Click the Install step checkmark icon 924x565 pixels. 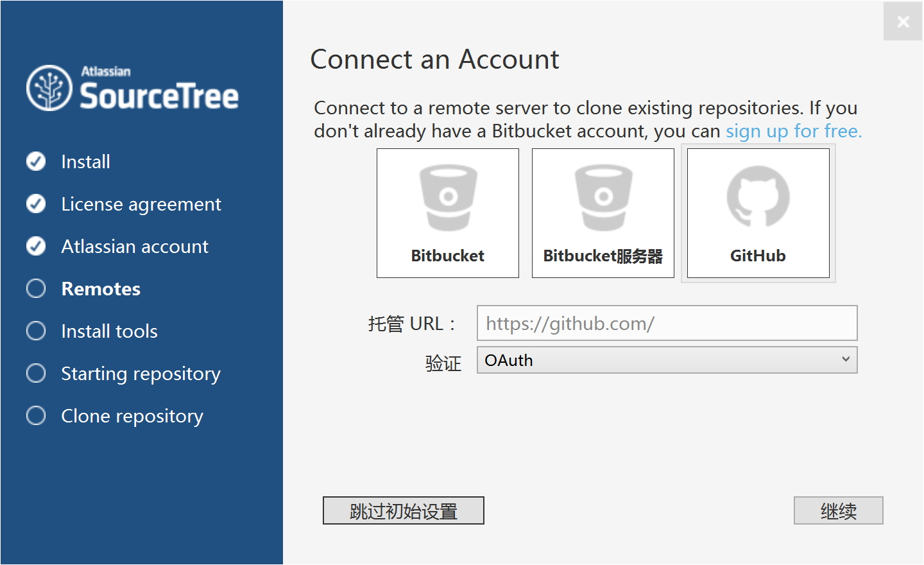tap(36, 161)
